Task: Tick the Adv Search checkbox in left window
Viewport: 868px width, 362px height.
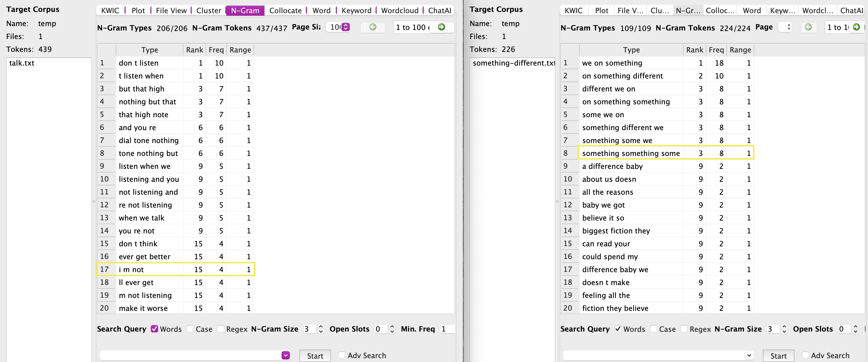Action: click(342, 355)
